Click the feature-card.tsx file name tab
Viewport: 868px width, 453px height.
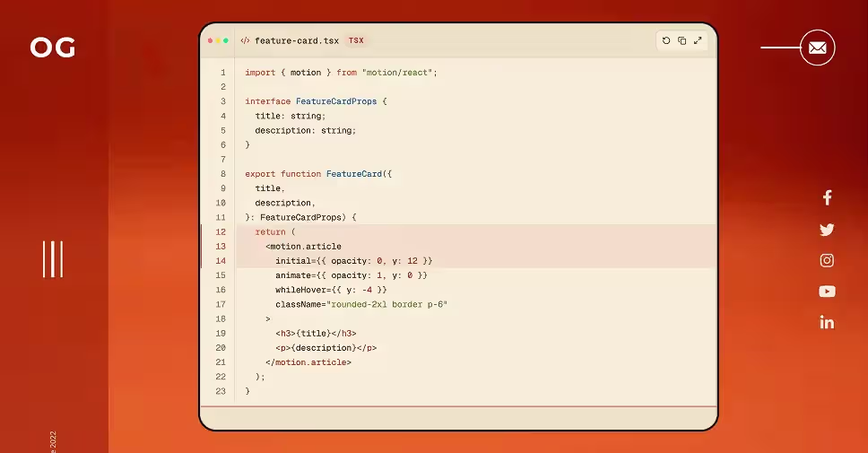click(297, 40)
